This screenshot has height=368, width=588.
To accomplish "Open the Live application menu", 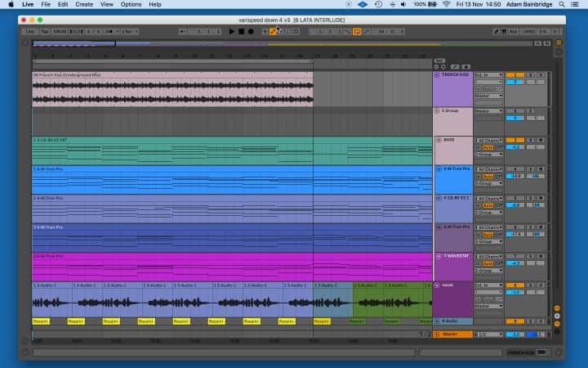I will coord(28,5).
